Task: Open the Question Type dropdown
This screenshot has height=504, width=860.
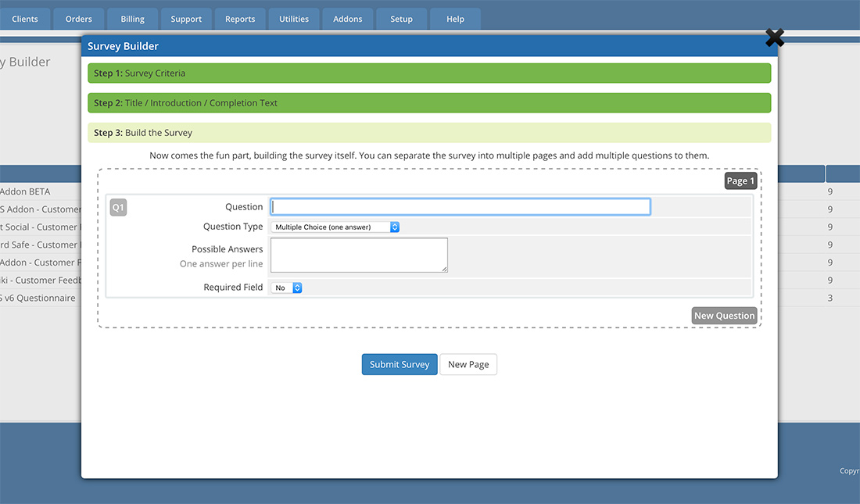Action: (x=335, y=227)
